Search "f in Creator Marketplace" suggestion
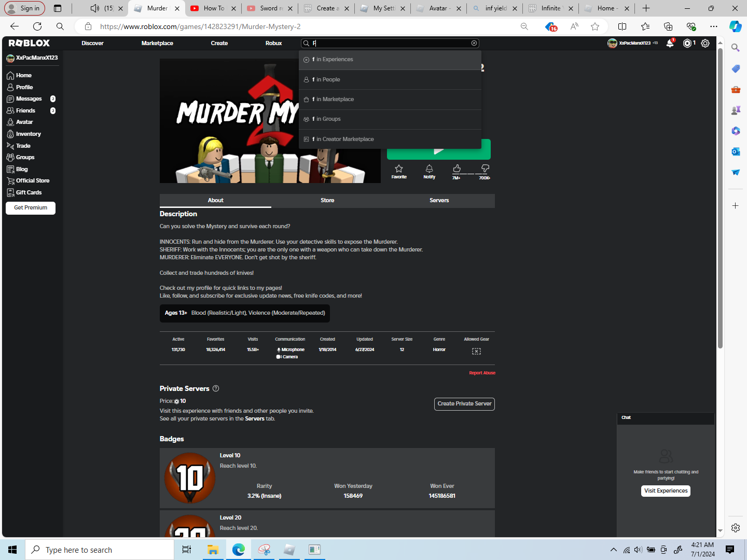The image size is (747, 560). 390,139
